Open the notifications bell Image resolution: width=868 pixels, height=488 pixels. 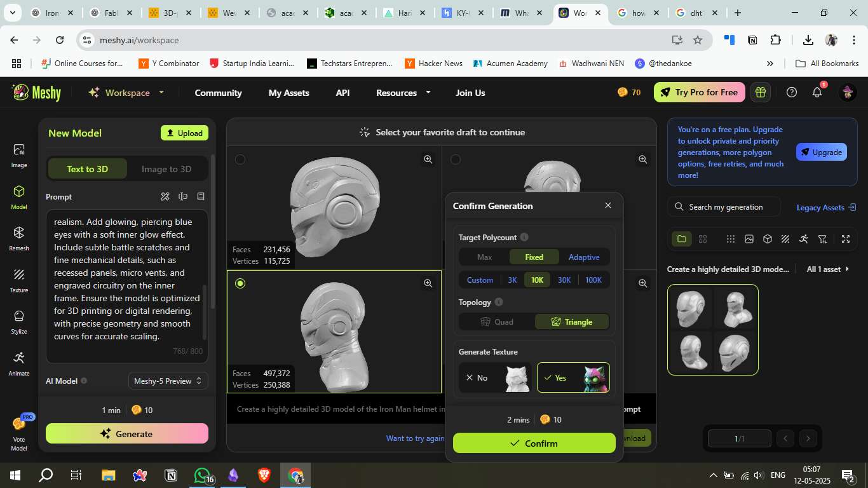click(817, 92)
